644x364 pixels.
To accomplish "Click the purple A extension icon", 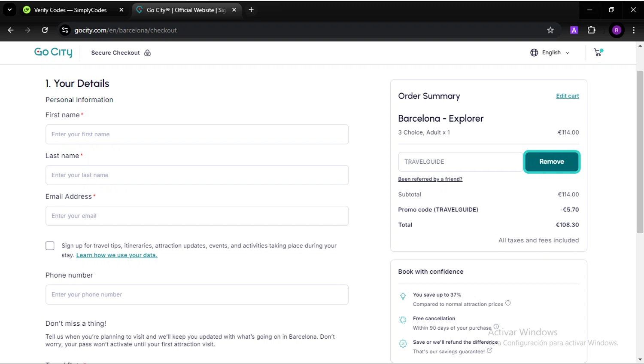I will tap(574, 30).
